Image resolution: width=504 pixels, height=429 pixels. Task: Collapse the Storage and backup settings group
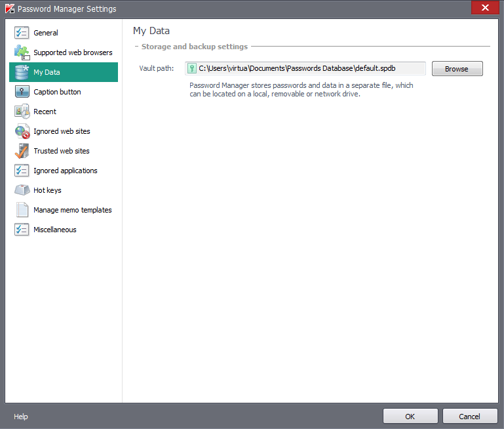[x=136, y=47]
